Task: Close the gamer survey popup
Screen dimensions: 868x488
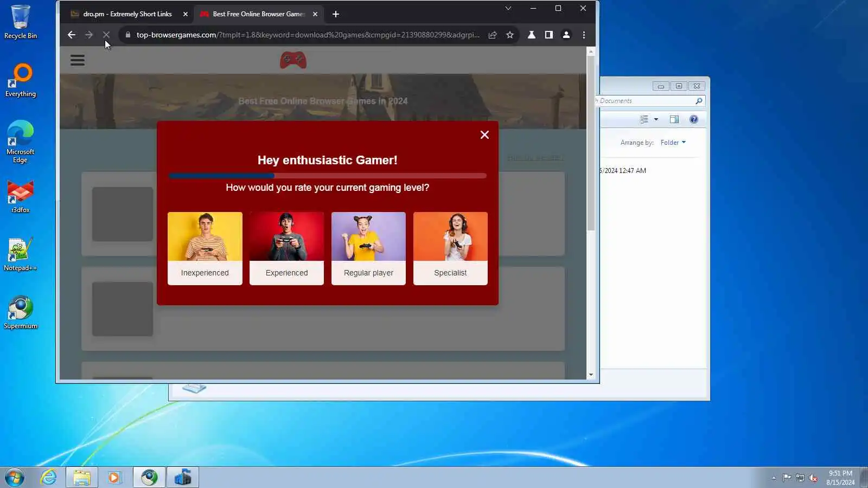Action: click(484, 135)
